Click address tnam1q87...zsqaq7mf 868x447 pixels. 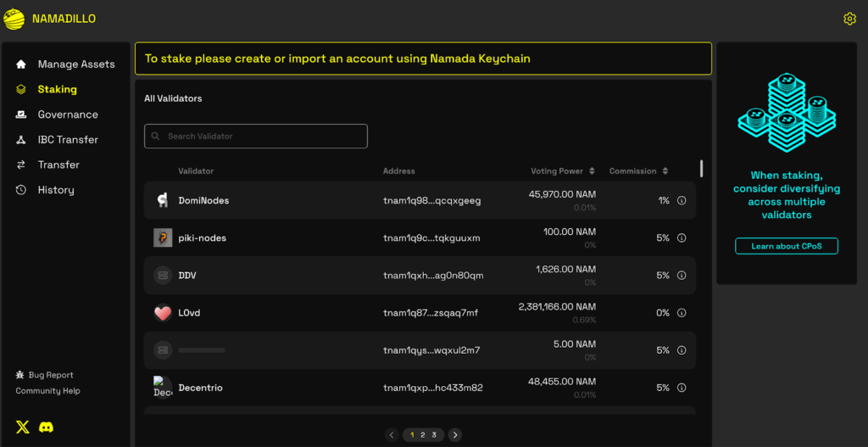click(x=431, y=313)
